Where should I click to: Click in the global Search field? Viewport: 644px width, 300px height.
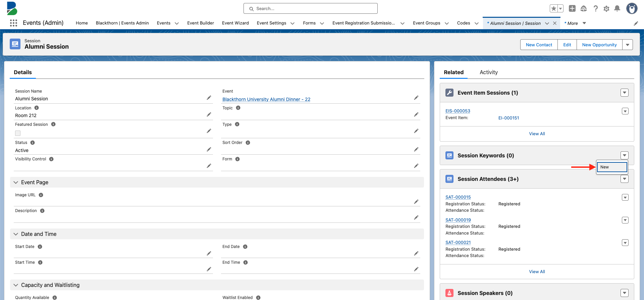311,8
